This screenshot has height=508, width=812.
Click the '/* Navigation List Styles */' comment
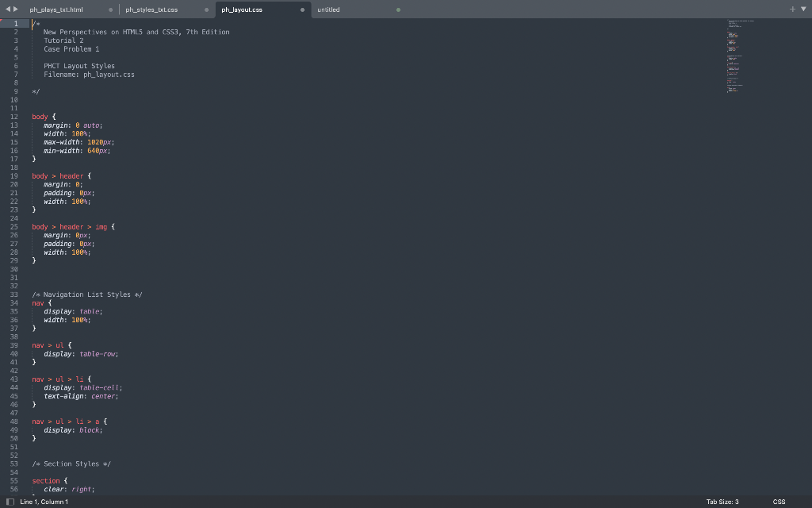click(x=87, y=294)
